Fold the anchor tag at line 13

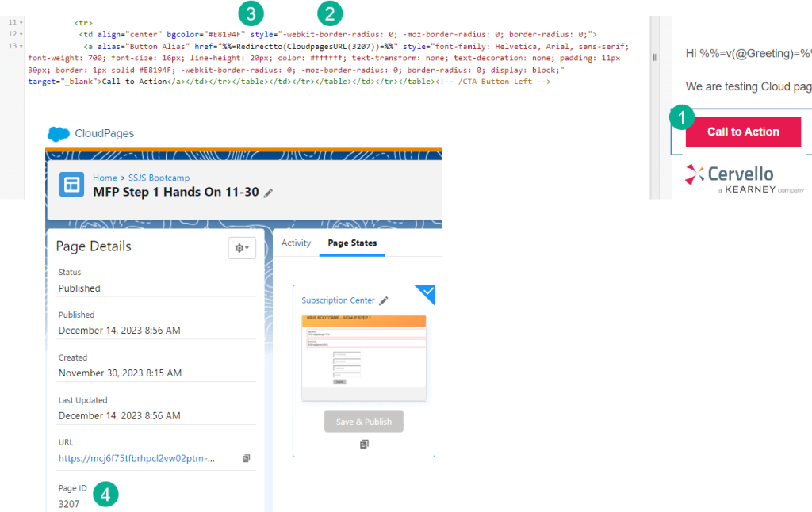tap(21, 46)
